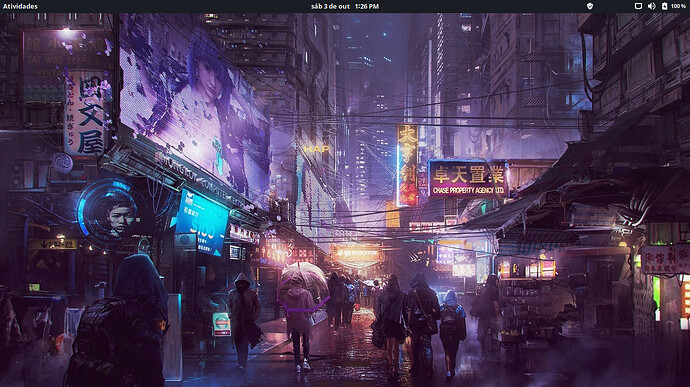
Task: Open the Atividades overview
Action: (20, 6)
